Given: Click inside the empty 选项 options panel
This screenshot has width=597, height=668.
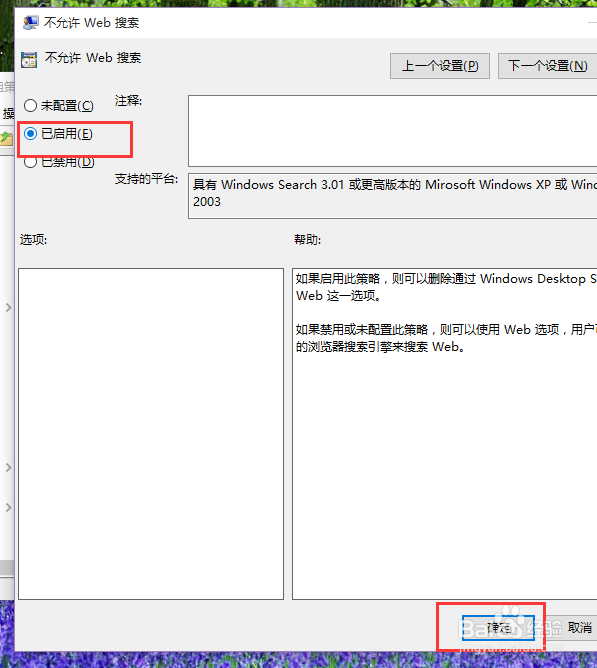Looking at the screenshot, I should pos(151,434).
